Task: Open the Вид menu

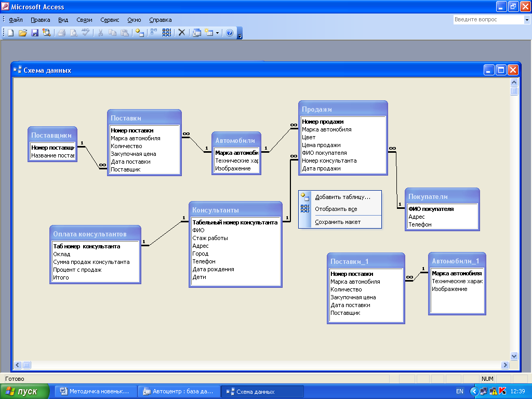Action: pyautogui.click(x=63, y=20)
